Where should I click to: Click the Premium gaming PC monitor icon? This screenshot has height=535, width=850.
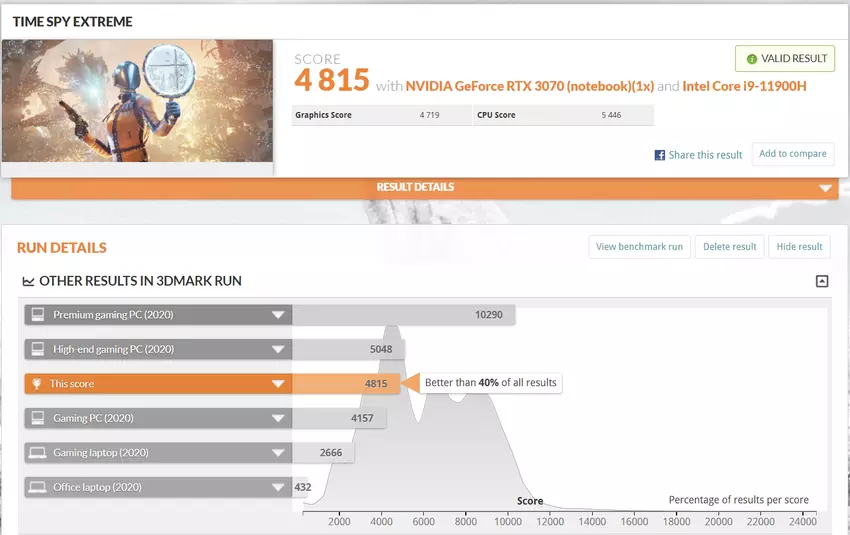[x=38, y=315]
